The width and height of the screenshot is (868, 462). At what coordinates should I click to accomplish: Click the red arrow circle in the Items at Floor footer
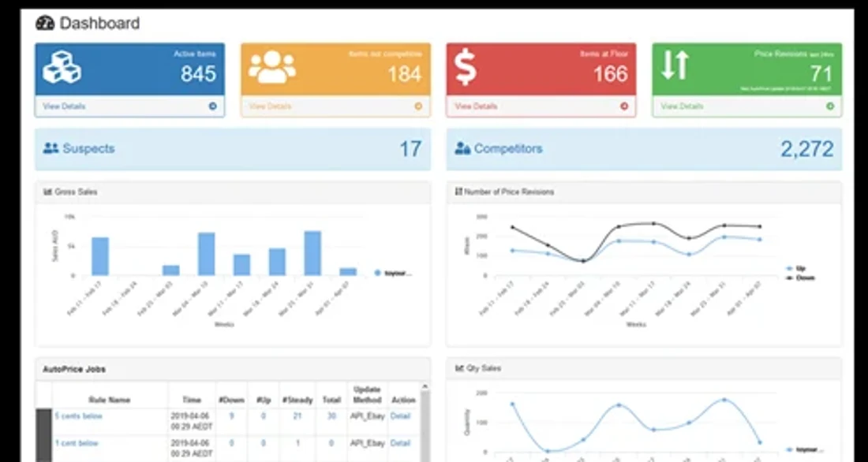(x=624, y=106)
